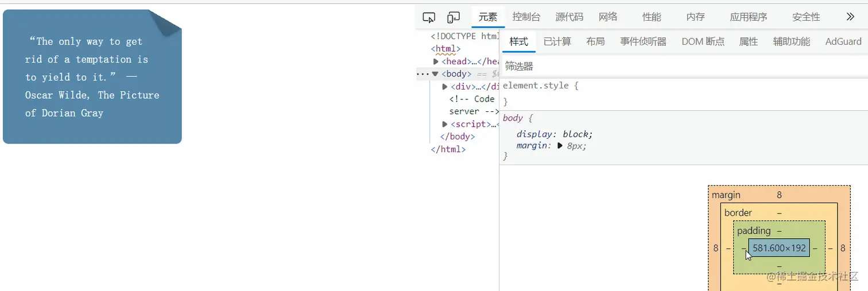
Task: Click the left margin value 8
Action: coord(716,248)
